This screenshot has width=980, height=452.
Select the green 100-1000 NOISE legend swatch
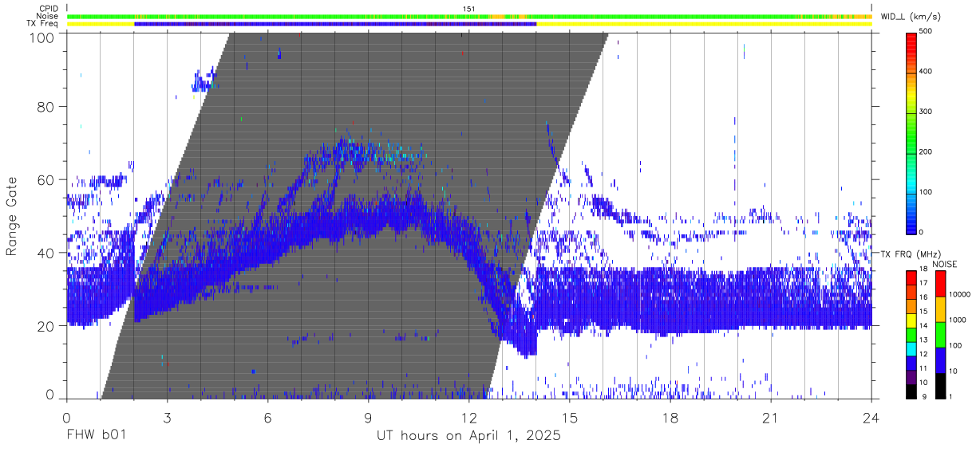click(x=940, y=334)
